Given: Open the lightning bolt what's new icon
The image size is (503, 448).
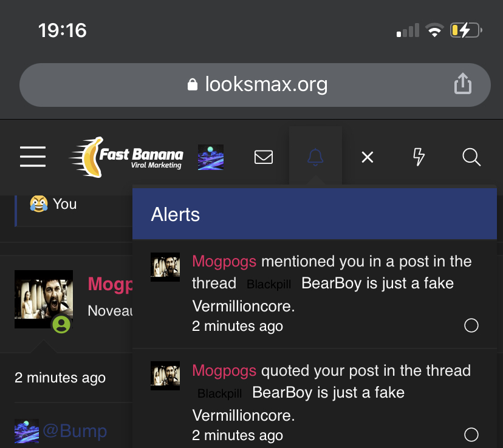Looking at the screenshot, I should pyautogui.click(x=419, y=157).
